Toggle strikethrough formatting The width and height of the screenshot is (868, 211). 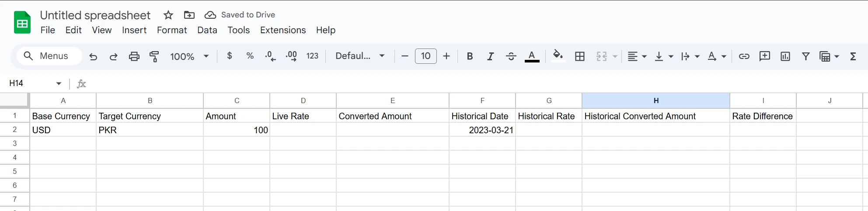point(511,56)
